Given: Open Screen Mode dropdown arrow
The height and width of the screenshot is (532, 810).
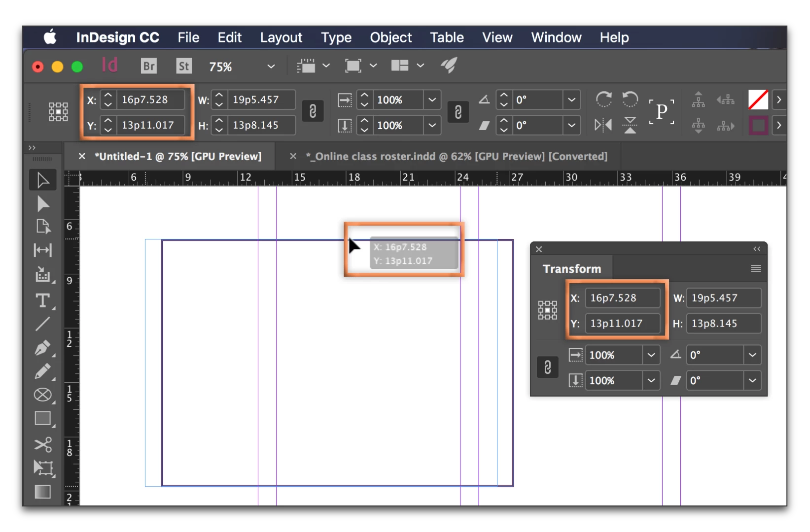Looking at the screenshot, I should [373, 66].
